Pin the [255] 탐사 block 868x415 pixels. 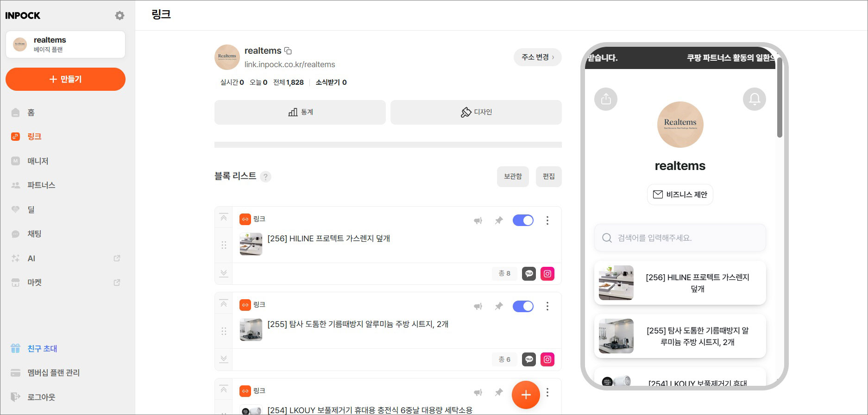[499, 306]
